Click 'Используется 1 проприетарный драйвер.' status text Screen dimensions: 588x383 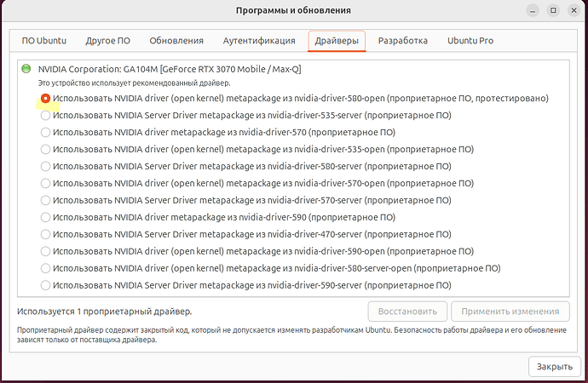pyautogui.click(x=104, y=312)
